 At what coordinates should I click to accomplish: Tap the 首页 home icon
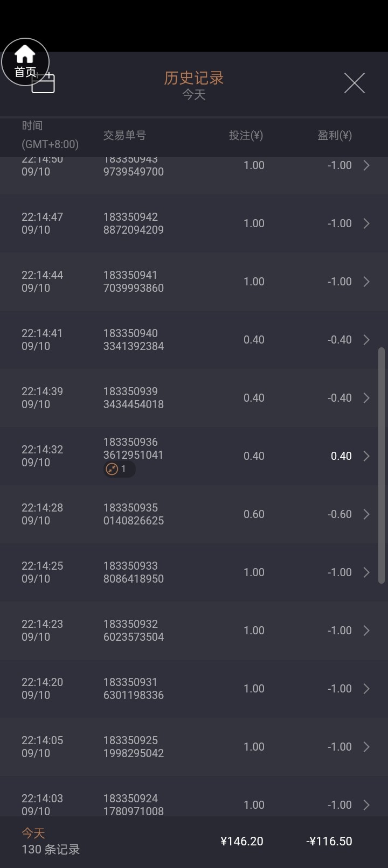click(25, 61)
